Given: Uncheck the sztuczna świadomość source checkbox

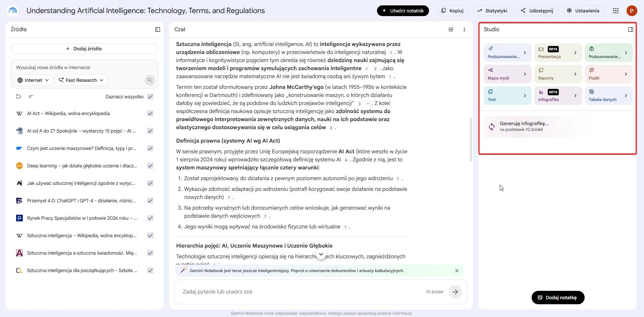Looking at the screenshot, I should (x=150, y=253).
